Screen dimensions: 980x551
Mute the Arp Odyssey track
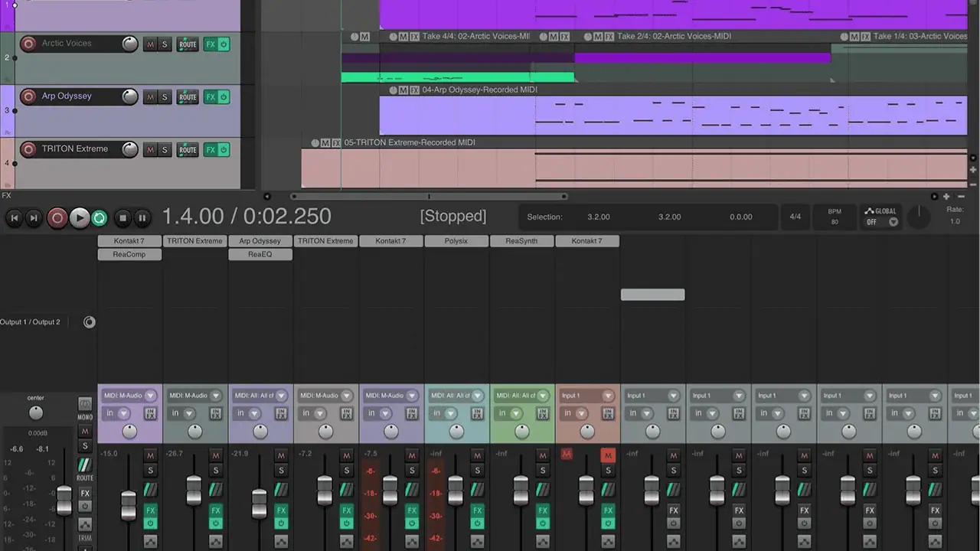tap(150, 97)
